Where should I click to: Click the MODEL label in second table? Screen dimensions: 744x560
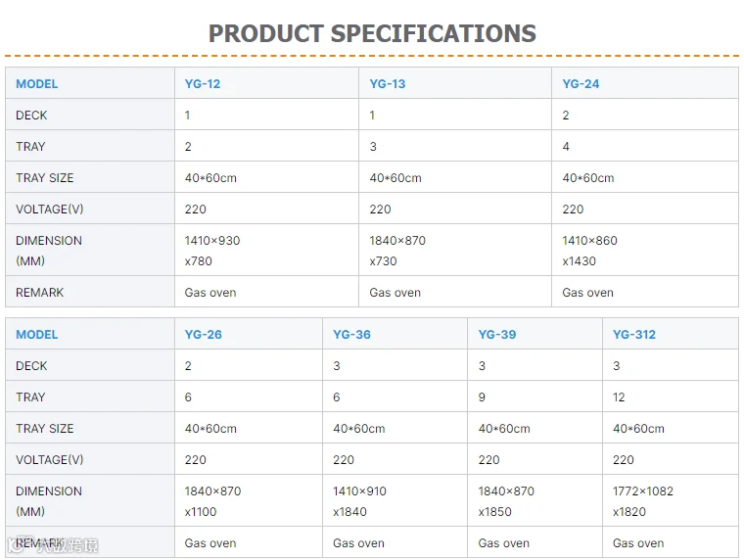tap(36, 335)
